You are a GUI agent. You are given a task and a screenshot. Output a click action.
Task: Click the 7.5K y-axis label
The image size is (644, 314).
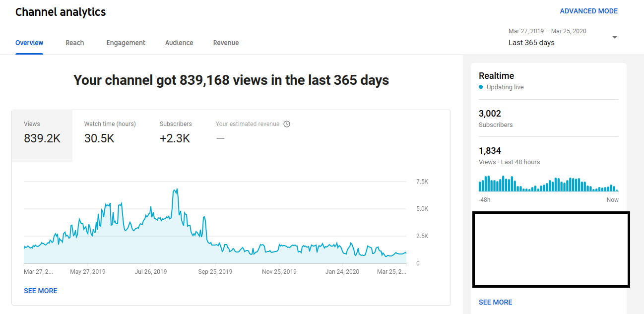[422, 182]
